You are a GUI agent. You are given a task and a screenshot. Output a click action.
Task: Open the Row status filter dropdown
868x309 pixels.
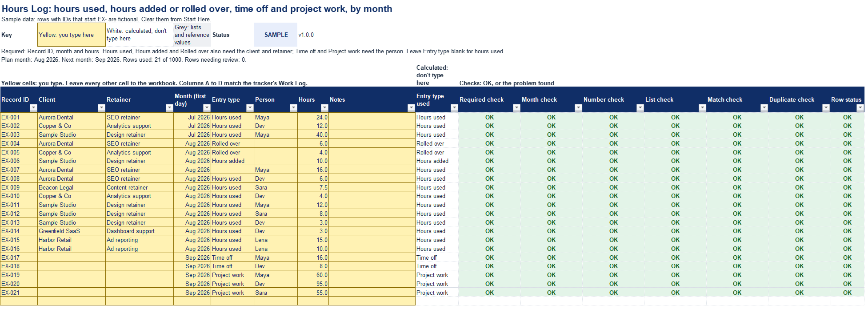(860, 108)
